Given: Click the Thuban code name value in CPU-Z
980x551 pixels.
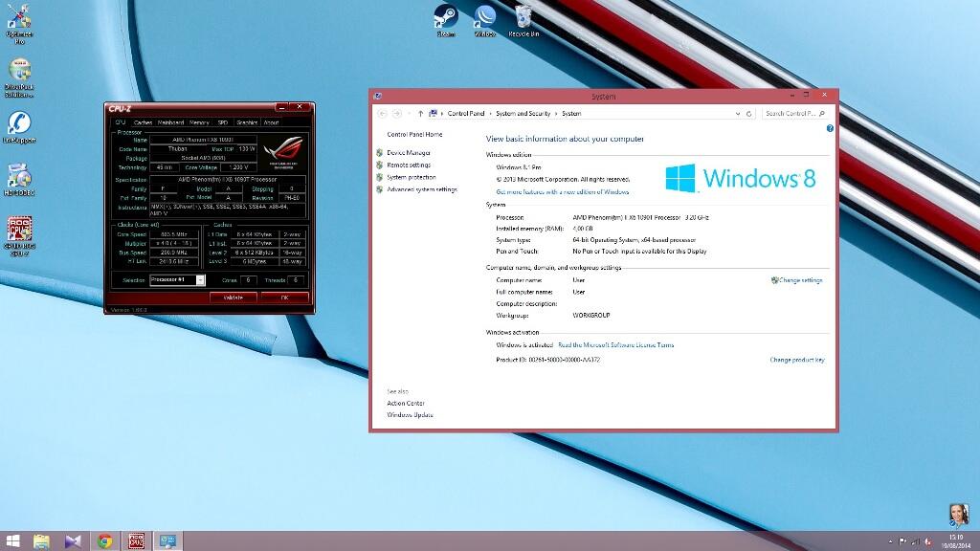Looking at the screenshot, I should 177,149.
